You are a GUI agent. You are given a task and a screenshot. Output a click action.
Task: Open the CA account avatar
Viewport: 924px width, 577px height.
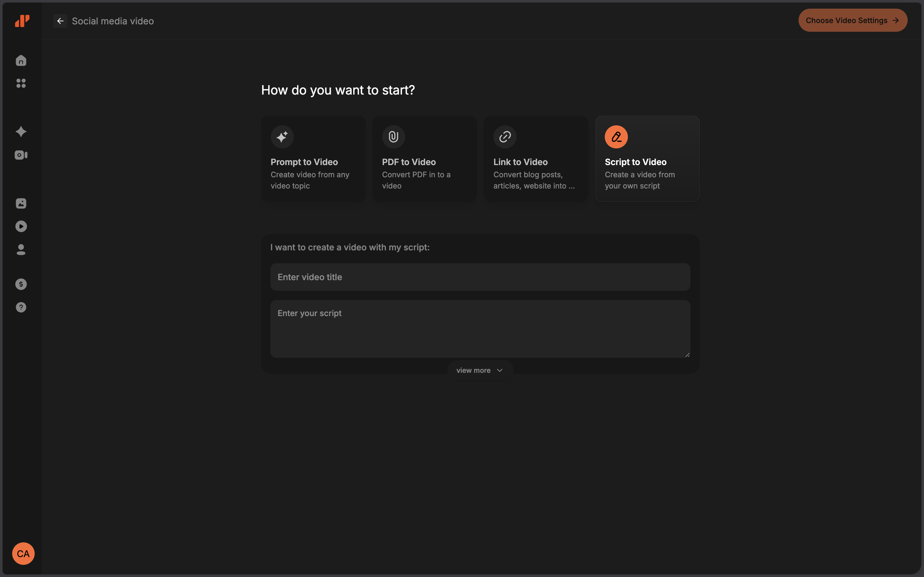(23, 553)
